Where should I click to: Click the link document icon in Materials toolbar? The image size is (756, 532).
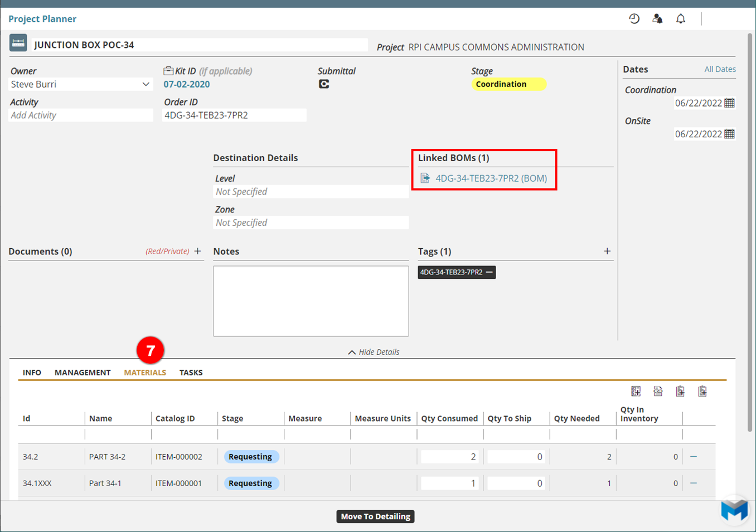pos(658,391)
